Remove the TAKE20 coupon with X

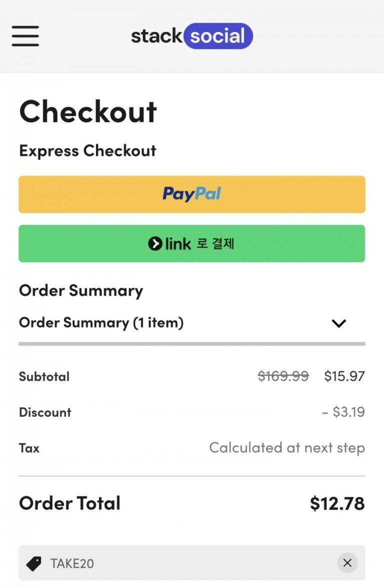pos(347,563)
